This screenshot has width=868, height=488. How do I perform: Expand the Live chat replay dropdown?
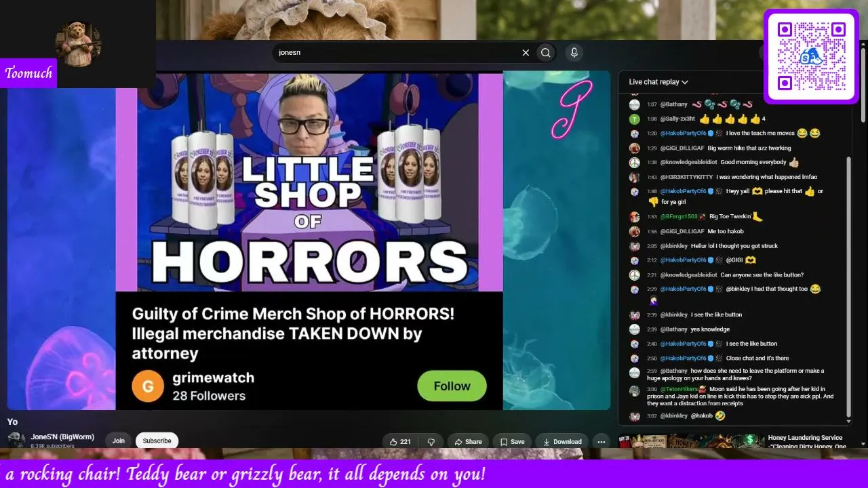[658, 82]
